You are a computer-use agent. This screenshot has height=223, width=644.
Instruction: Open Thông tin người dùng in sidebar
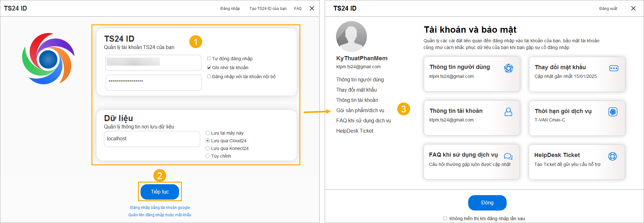point(360,79)
